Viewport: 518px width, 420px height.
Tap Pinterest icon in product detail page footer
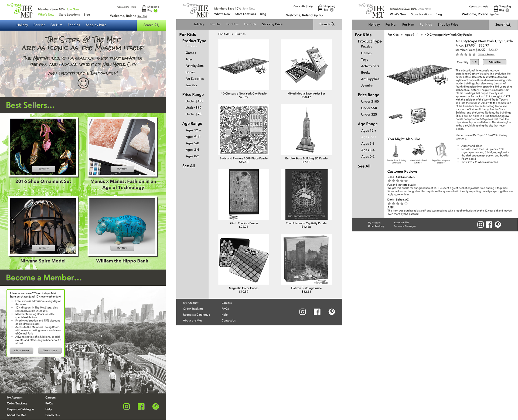click(x=498, y=224)
